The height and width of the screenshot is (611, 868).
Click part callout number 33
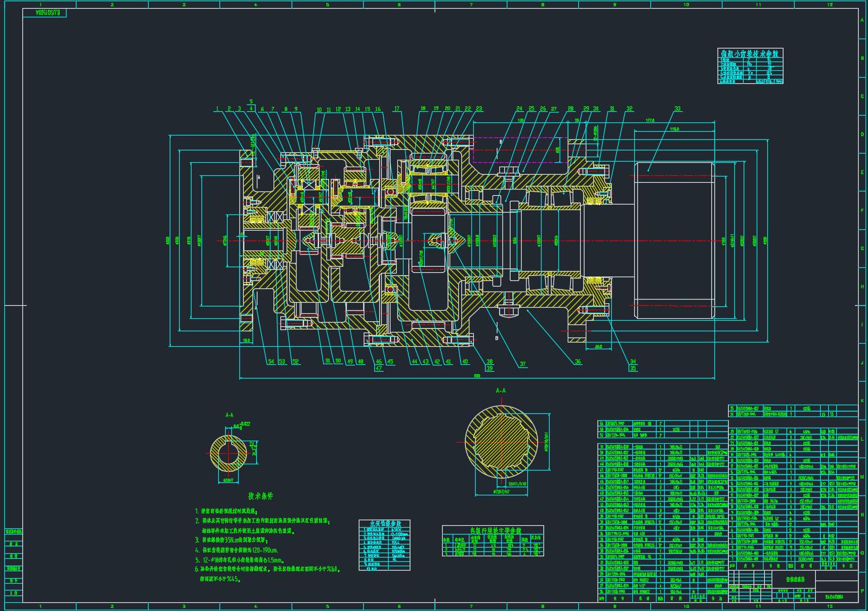pyautogui.click(x=677, y=109)
